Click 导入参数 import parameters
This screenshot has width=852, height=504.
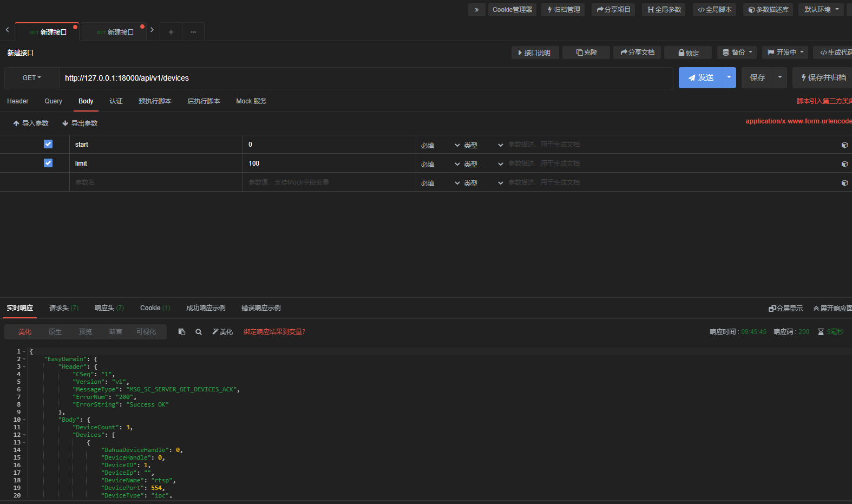[31, 123]
